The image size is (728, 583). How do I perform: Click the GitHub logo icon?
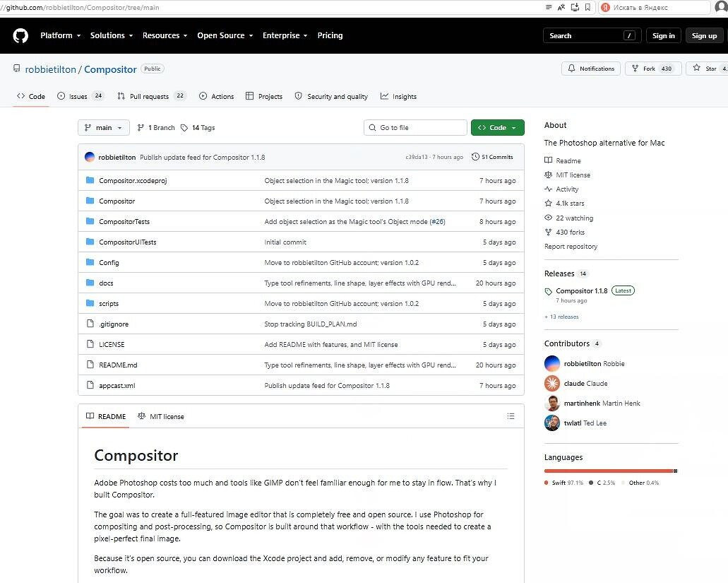pyautogui.click(x=20, y=36)
